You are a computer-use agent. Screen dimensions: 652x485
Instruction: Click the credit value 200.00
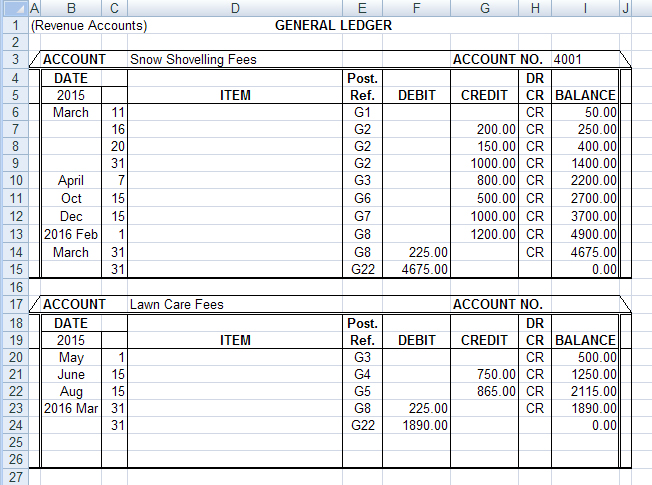(496, 129)
